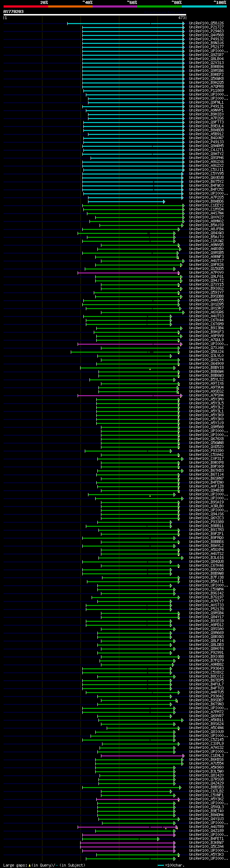The image size is (230, 868).
Task: Open hit UniRef100_Q15GD5
Action: pos(206,268)
